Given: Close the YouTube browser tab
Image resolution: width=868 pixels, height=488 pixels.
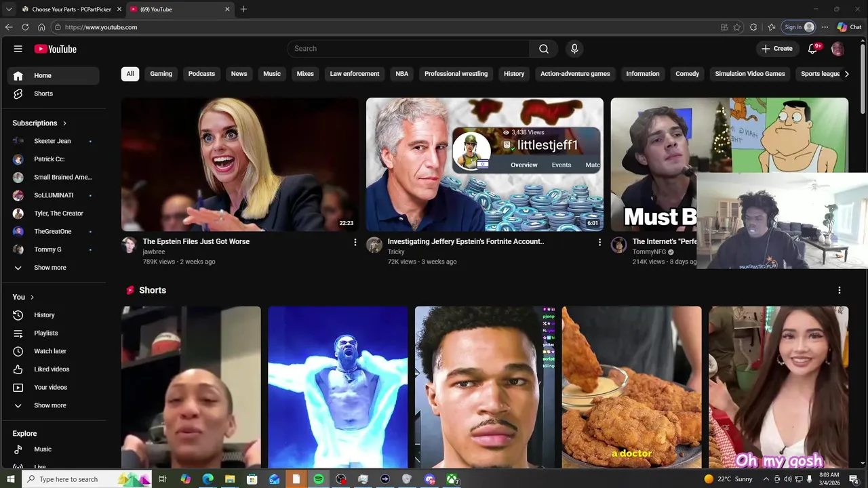Looking at the screenshot, I should coord(227,9).
